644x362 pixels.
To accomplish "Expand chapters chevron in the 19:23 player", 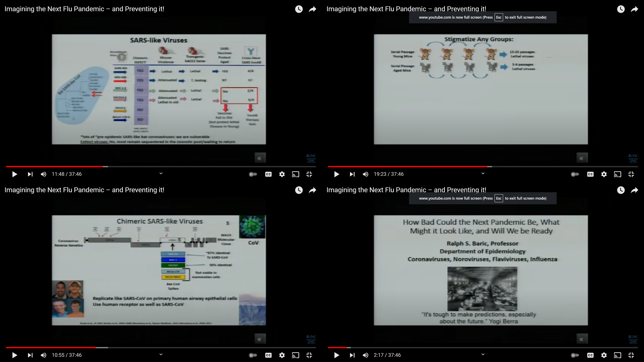I will pos(483,173).
